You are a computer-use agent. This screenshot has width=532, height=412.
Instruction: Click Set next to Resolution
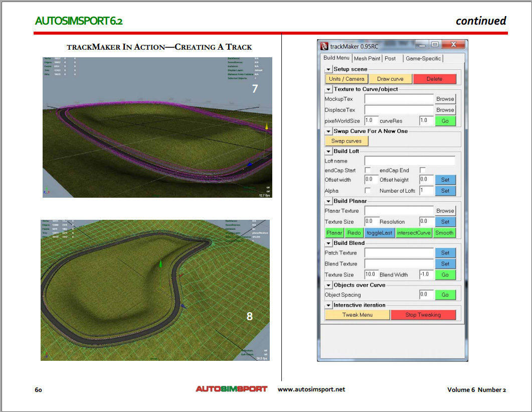pyautogui.click(x=445, y=222)
